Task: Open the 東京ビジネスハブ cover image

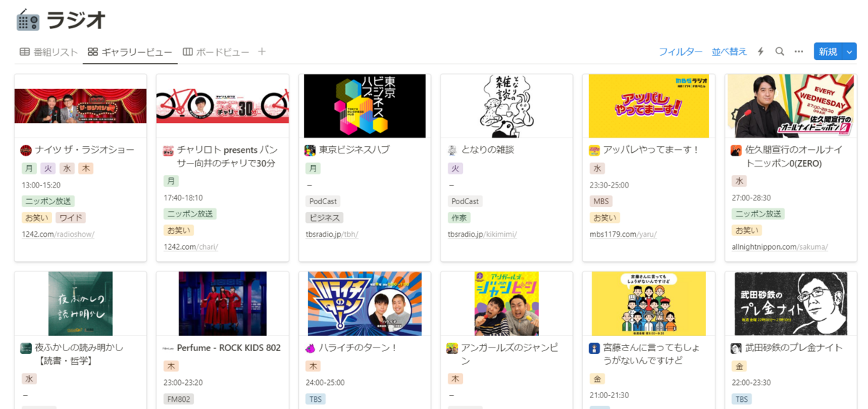Action: click(x=365, y=106)
